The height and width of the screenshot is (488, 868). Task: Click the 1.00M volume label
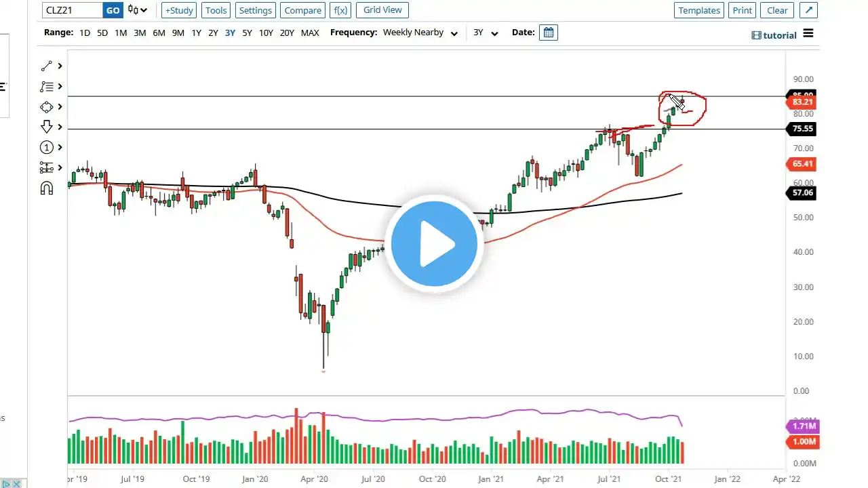pyautogui.click(x=803, y=442)
